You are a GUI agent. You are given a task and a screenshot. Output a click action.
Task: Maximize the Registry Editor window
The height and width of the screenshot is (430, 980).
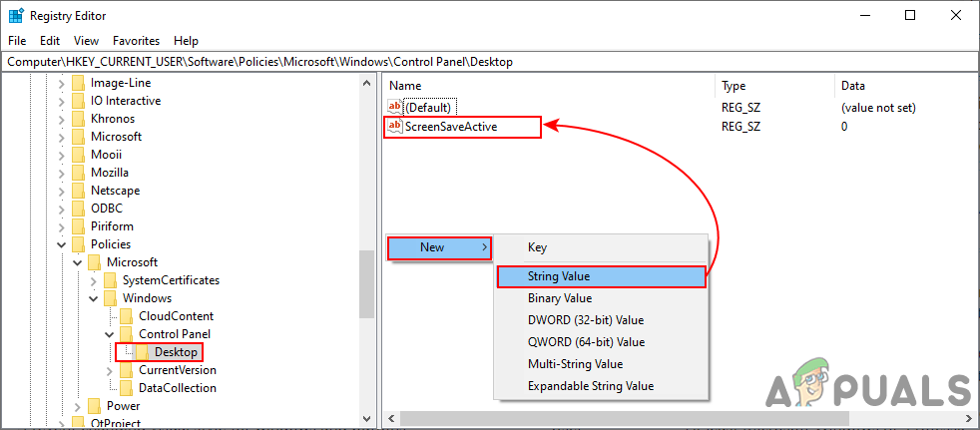click(910, 16)
